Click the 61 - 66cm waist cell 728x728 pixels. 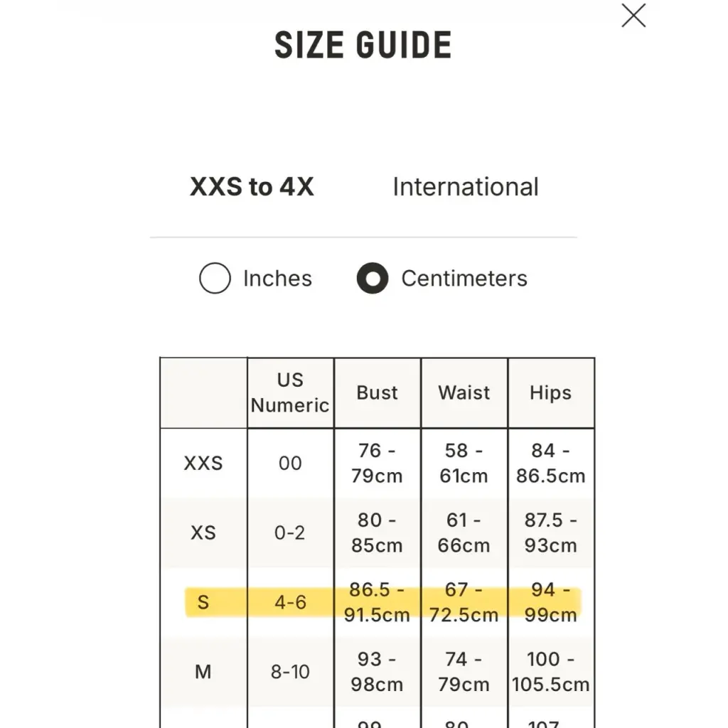[x=464, y=532]
